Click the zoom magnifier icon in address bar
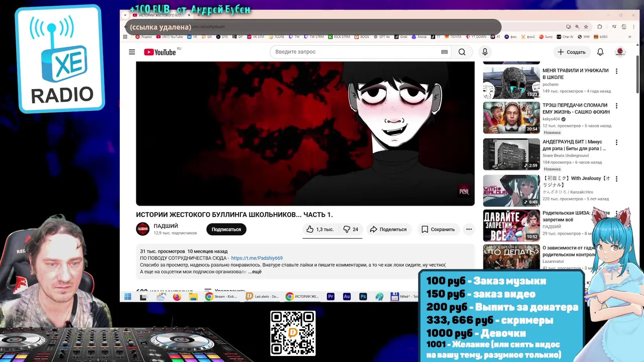 pyautogui.click(x=577, y=27)
